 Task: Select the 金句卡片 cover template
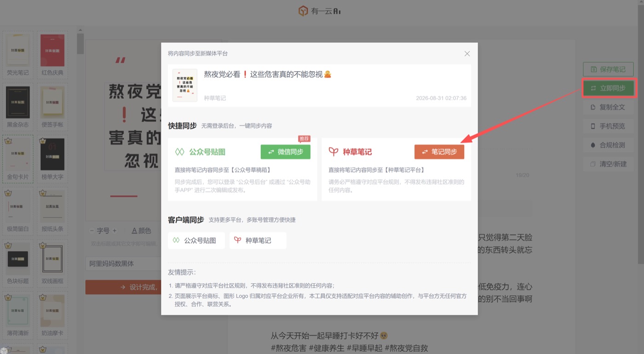pos(18,159)
